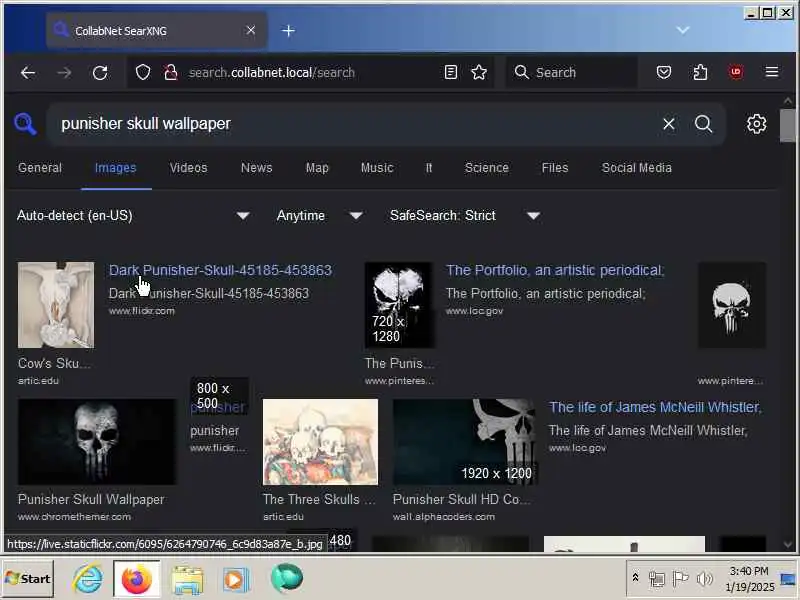Click the network tray icon
The width and height of the screenshot is (800, 600).
657,579
